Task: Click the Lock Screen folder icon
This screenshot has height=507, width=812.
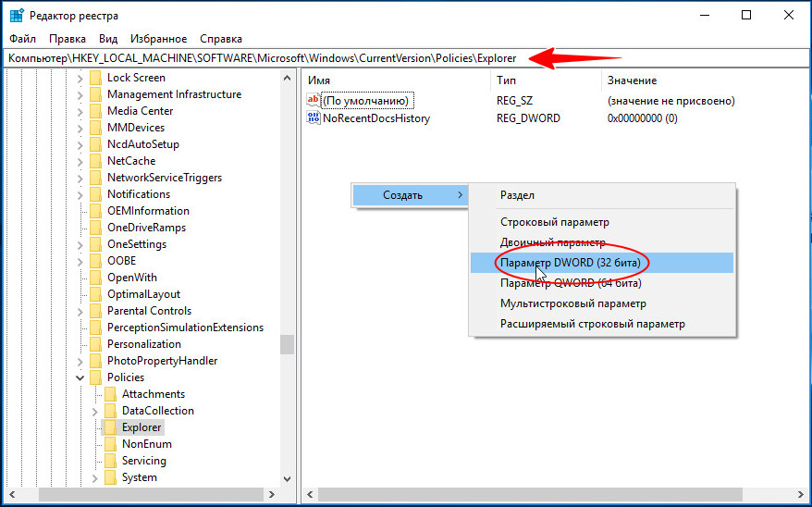Action: (x=96, y=78)
